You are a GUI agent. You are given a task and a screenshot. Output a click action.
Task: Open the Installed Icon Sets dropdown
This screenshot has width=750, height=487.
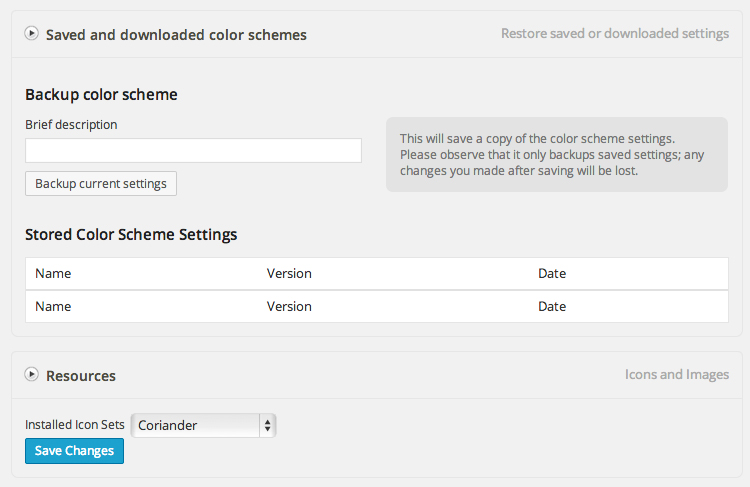point(204,425)
